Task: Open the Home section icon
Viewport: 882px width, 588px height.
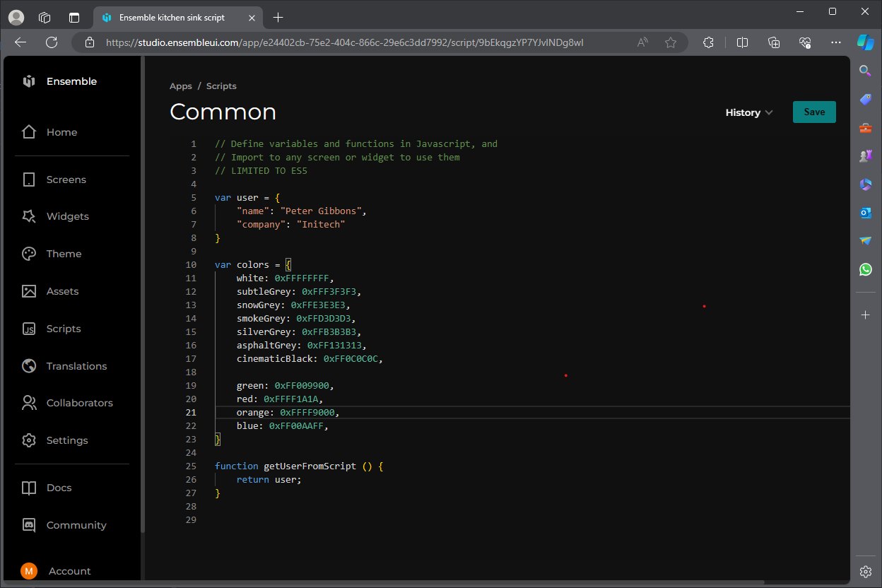Action: 29,132
